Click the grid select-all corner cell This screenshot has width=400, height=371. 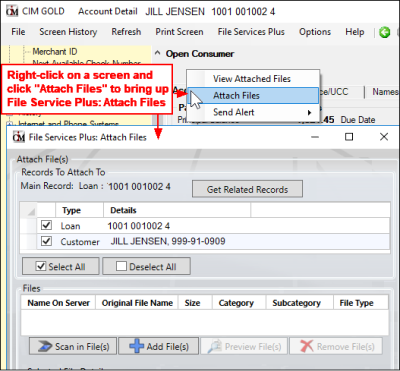click(29, 210)
